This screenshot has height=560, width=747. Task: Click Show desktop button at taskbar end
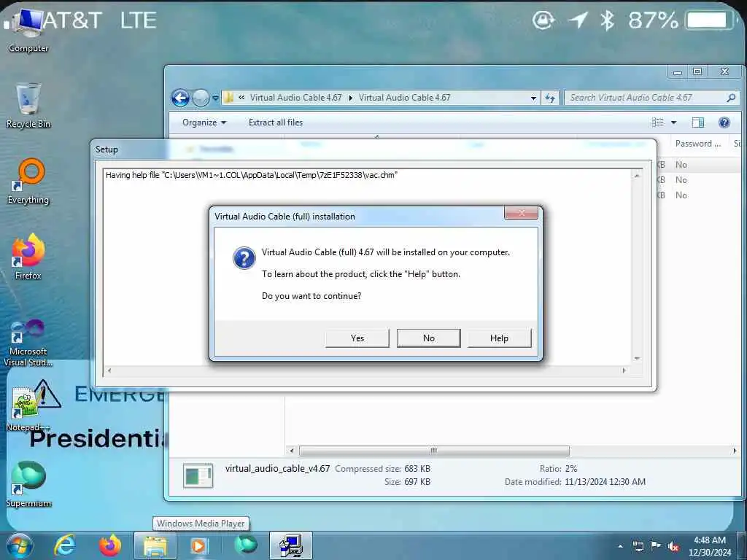[x=743, y=545]
